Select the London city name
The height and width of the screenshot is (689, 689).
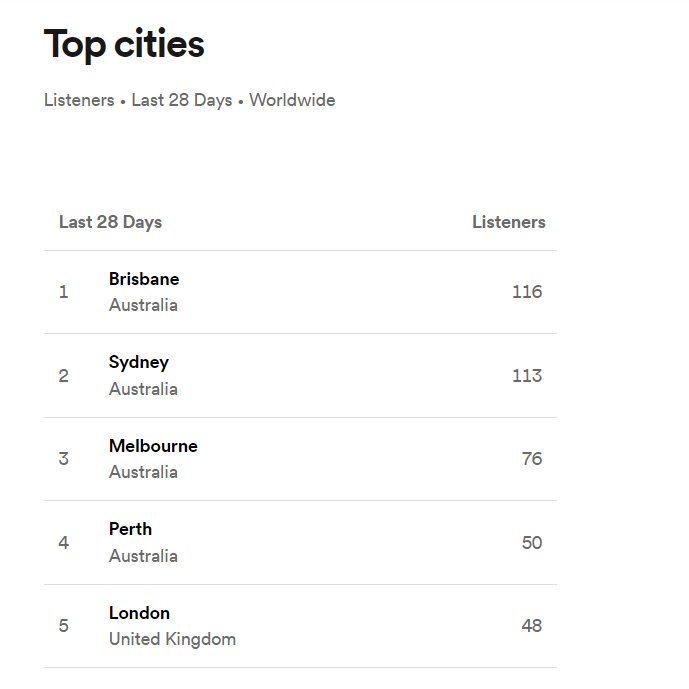(x=139, y=613)
